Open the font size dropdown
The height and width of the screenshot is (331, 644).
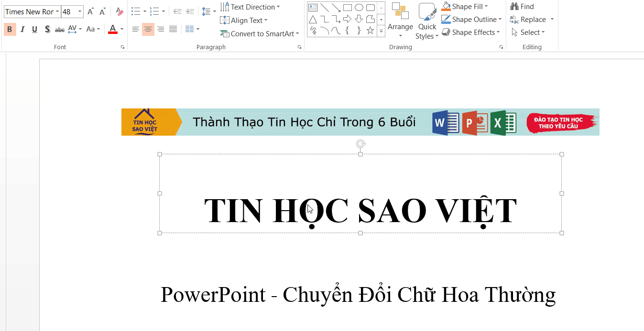coord(79,11)
